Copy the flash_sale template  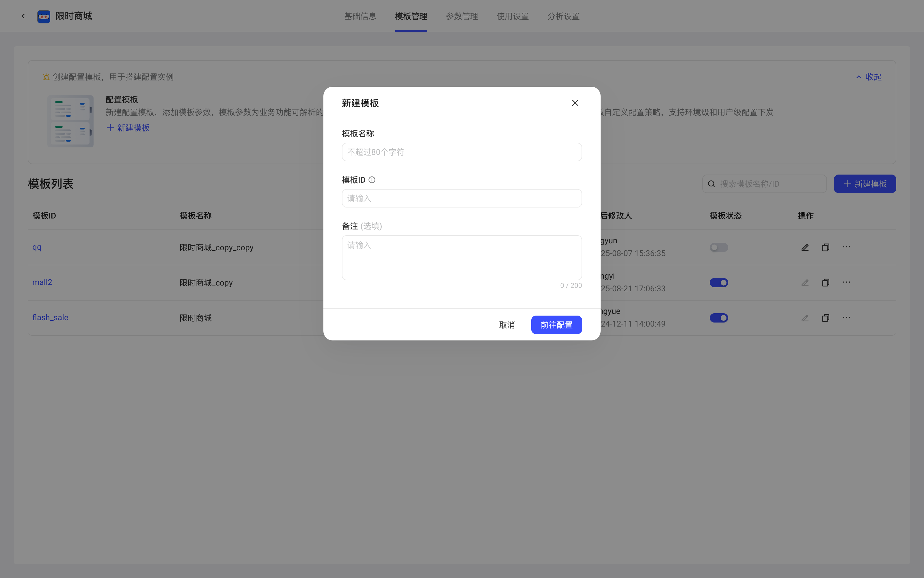826,318
